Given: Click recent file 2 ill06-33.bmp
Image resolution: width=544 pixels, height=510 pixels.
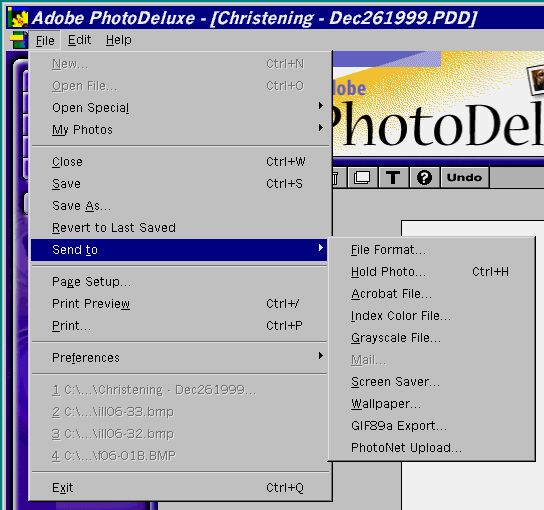Looking at the screenshot, I should click(x=179, y=412).
